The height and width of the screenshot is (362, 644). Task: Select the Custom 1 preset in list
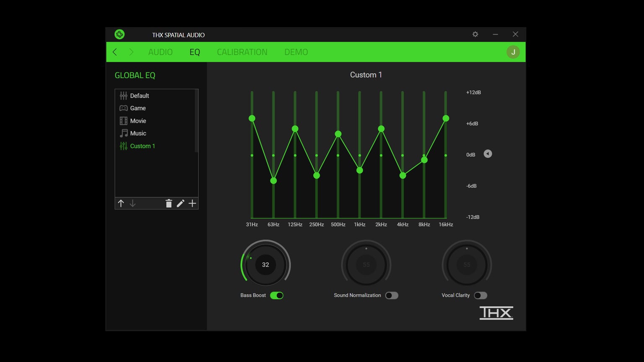(155, 146)
